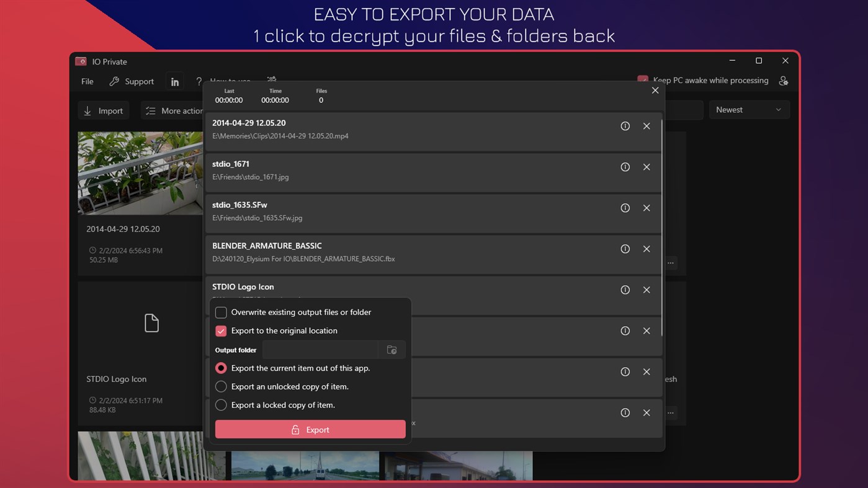868x488 pixels.
Task: Show info for BLENDER_ARMATURE_BASSIC item
Action: click(625, 249)
